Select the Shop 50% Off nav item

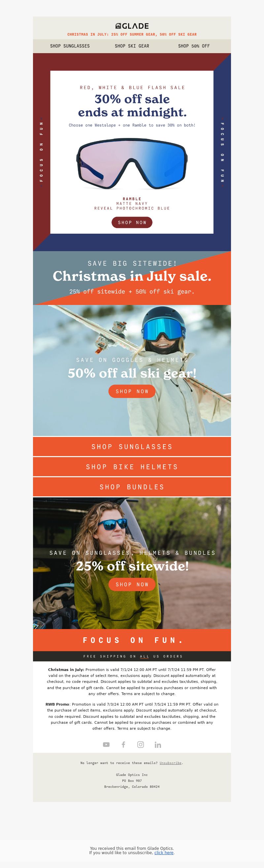coord(194,46)
